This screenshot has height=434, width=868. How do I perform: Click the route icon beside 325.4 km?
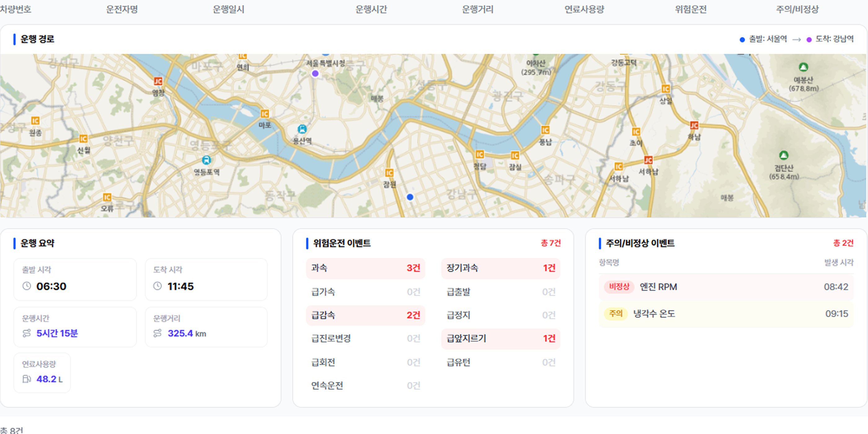tap(157, 333)
